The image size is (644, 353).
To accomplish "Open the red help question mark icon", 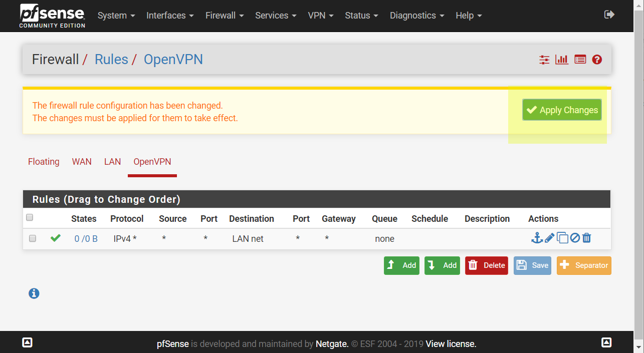I will pyautogui.click(x=597, y=60).
